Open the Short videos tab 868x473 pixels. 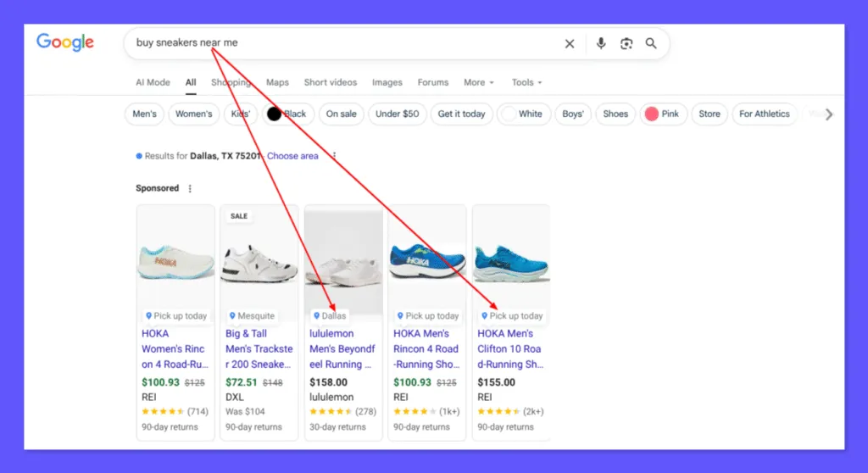331,82
